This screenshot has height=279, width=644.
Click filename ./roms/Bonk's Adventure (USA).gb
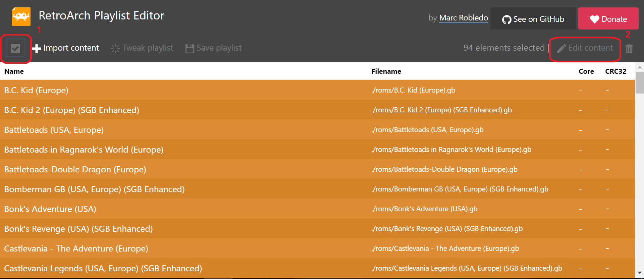coord(425,209)
